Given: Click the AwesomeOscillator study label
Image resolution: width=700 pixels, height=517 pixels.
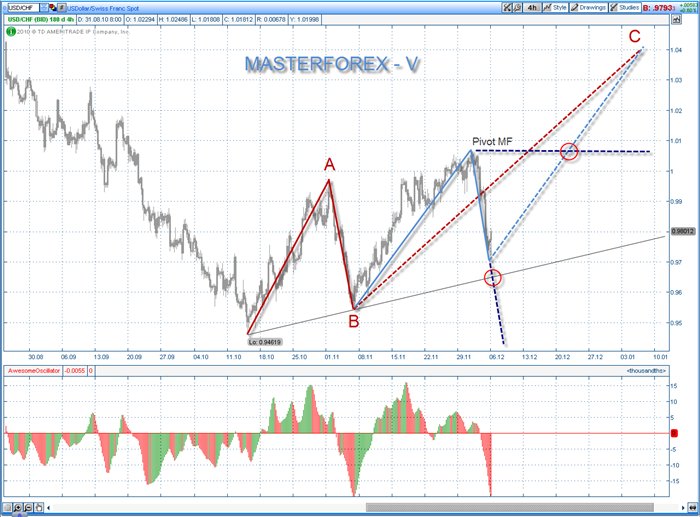Looking at the screenshot, I should click(x=34, y=371).
